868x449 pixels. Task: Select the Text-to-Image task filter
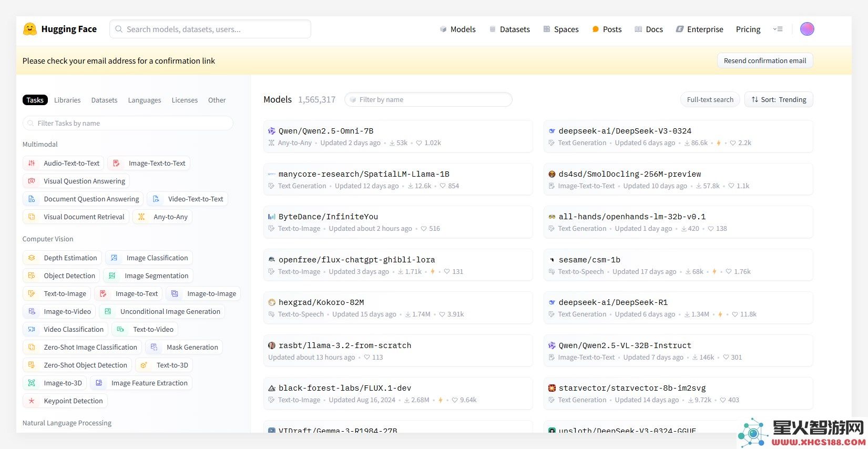coord(57,293)
